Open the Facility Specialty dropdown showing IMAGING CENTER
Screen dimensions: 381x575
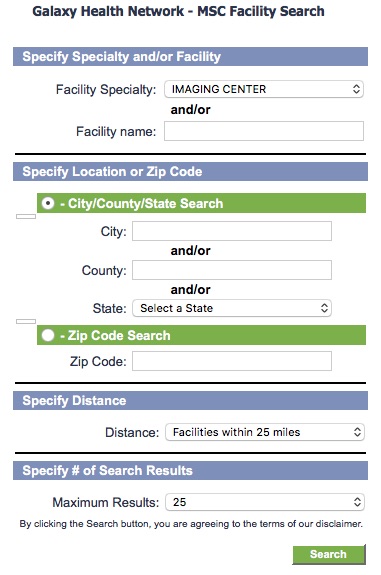click(264, 89)
